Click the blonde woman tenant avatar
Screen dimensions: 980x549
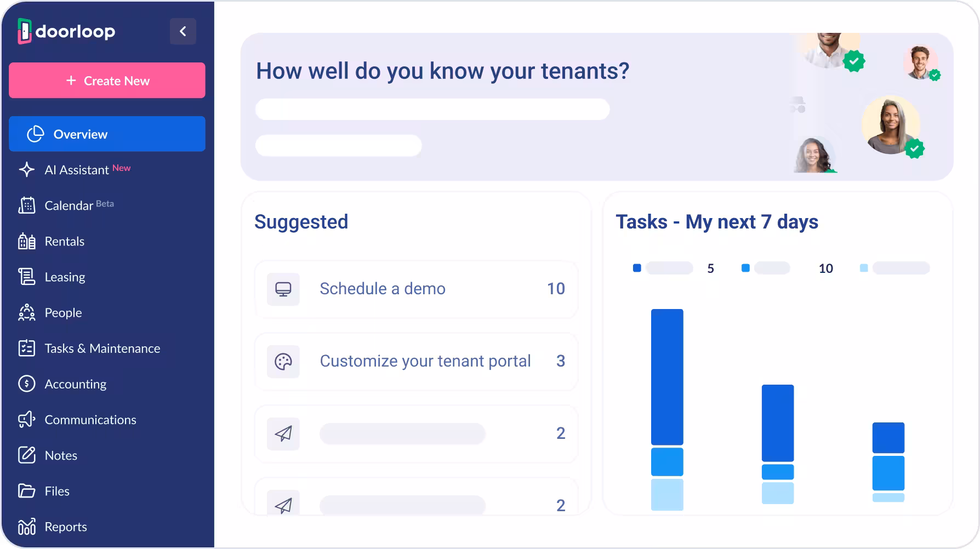click(x=890, y=125)
